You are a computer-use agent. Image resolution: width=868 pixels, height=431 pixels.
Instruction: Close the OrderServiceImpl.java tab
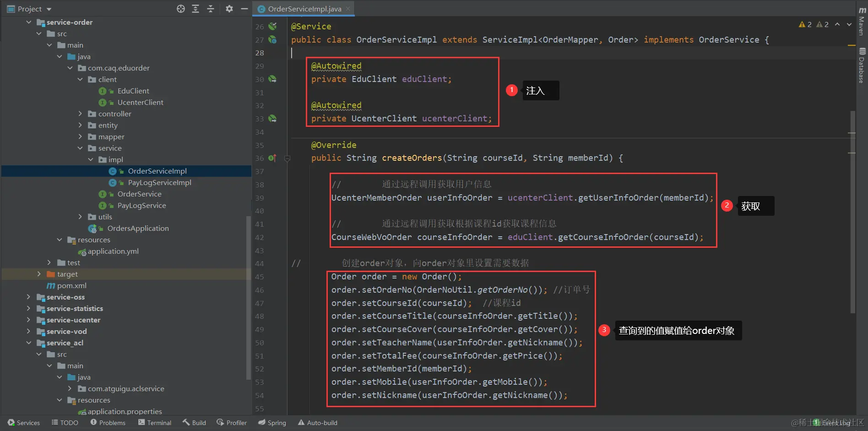[x=348, y=9]
